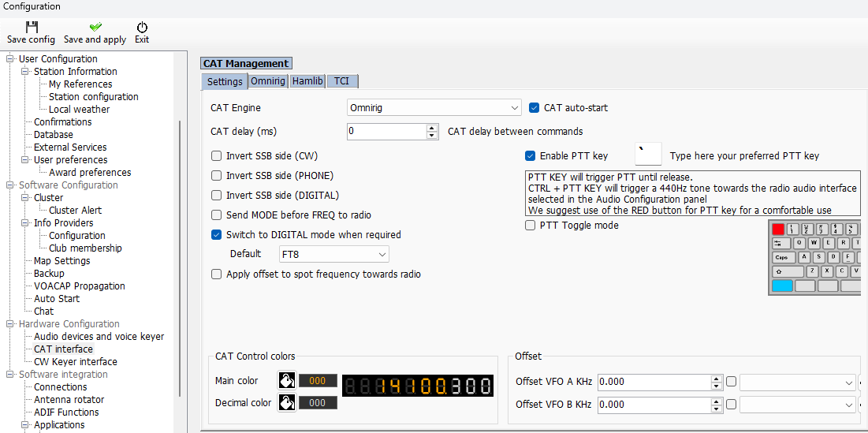Check the Offset VFO A checkbox

(x=732, y=382)
